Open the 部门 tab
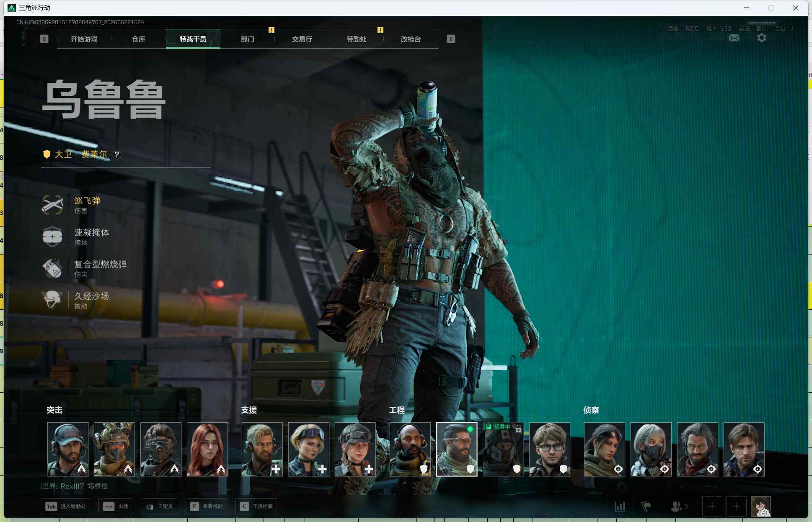 pos(248,39)
